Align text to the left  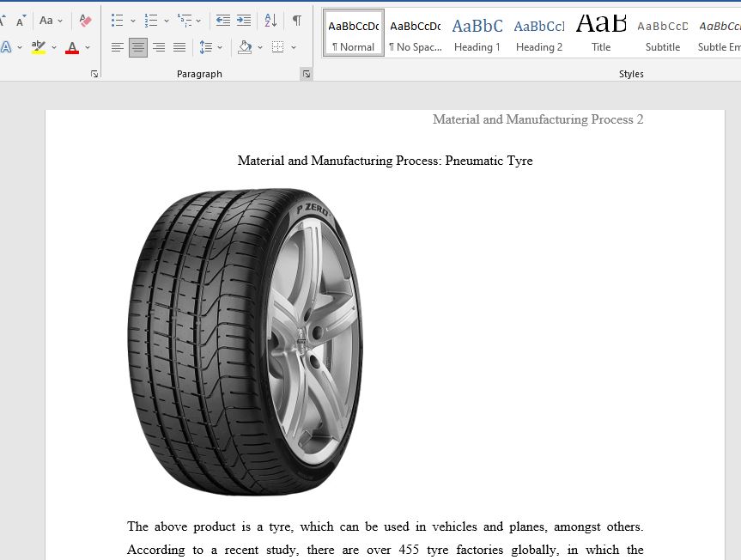117,47
